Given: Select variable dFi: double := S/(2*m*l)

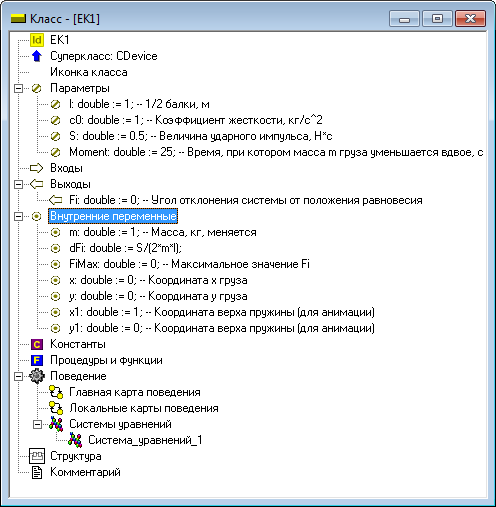Looking at the screenshot, I should [x=125, y=248].
